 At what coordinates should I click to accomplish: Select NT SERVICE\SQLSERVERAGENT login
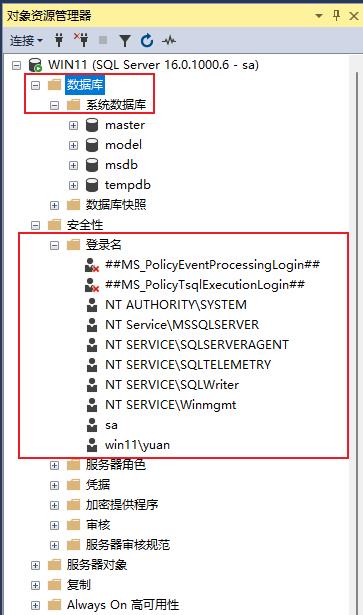coord(197,345)
